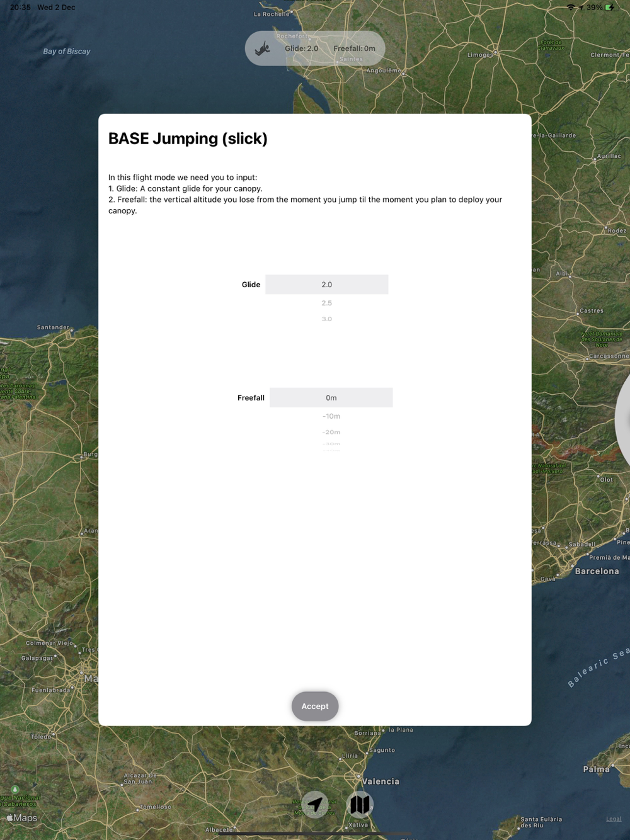The width and height of the screenshot is (630, 840).
Task: Tap the status bar clock 20:35
Action: [20, 8]
